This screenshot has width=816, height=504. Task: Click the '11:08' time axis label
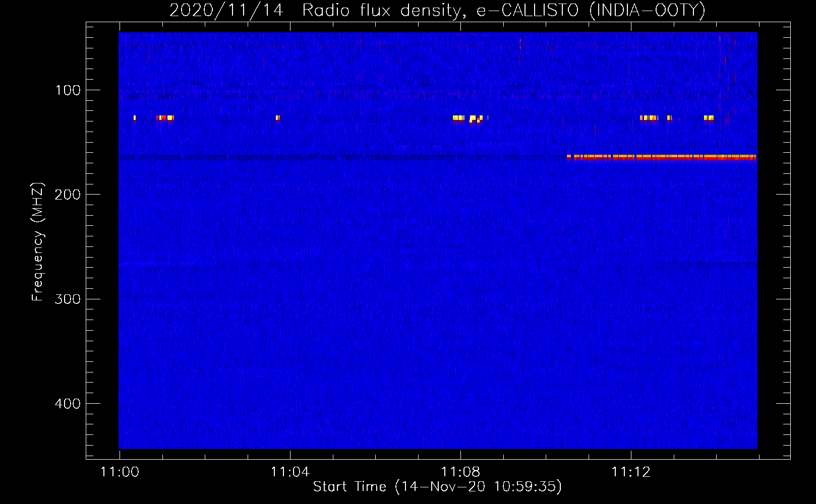(460, 472)
